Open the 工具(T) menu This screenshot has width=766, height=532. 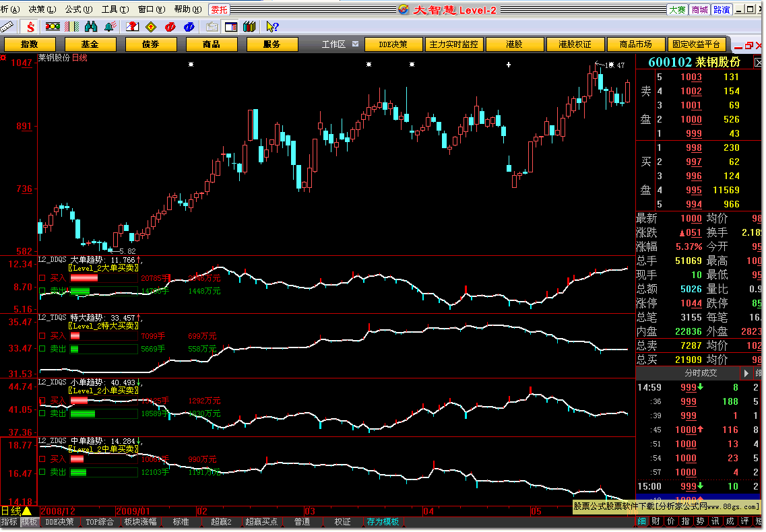tap(115, 9)
